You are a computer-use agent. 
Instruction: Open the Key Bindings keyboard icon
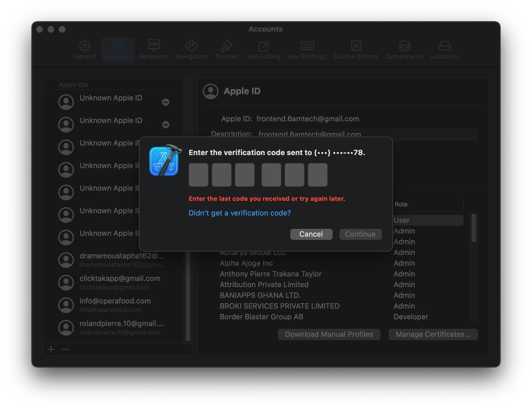pos(307,46)
